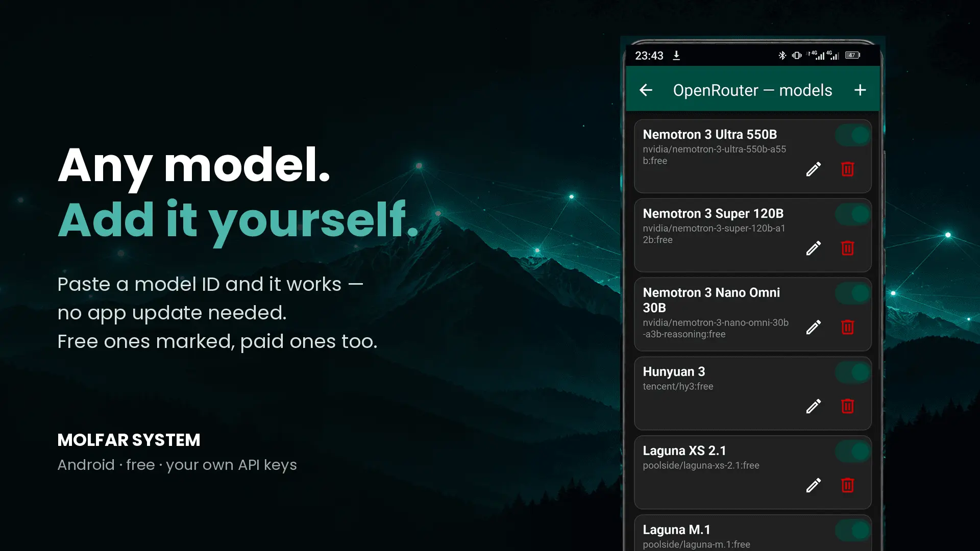Select the Hunyuan 3 model name
The width and height of the screenshot is (980, 551).
674,372
